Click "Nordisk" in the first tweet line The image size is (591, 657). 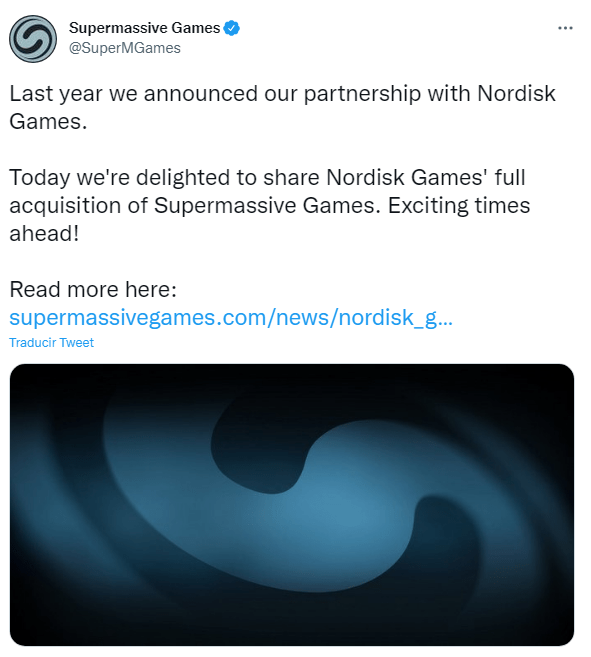tap(516, 93)
